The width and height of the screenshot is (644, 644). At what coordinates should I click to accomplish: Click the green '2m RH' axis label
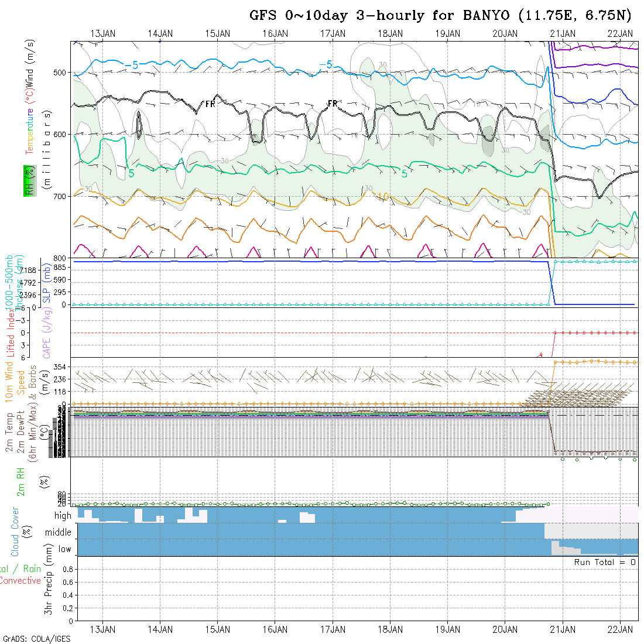pyautogui.click(x=20, y=482)
